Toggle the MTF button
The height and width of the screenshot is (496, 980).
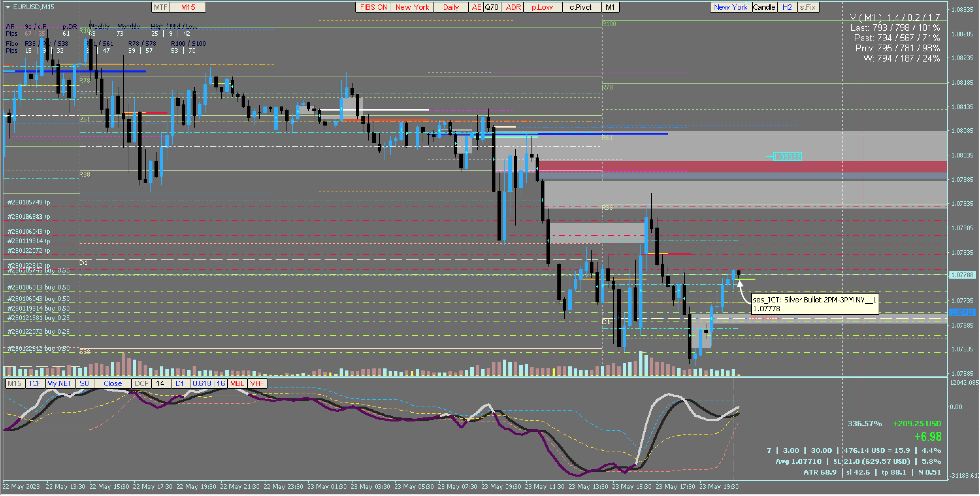160,7
